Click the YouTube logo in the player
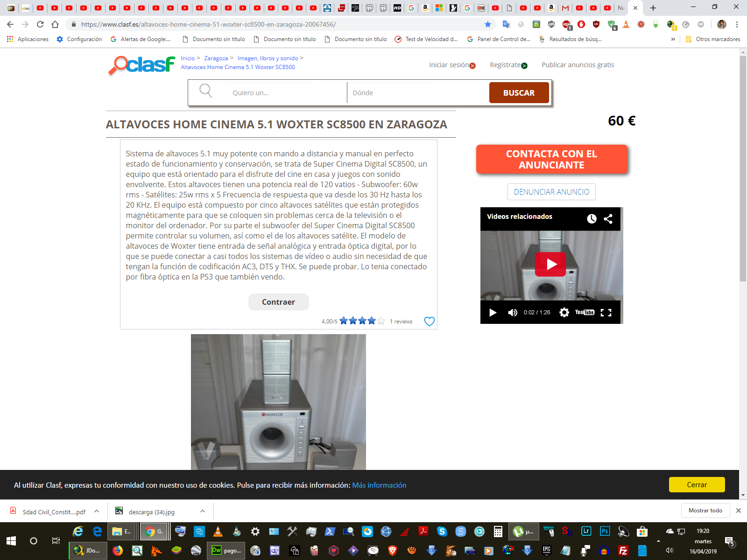Image resolution: width=747 pixels, height=560 pixels. 585,313
